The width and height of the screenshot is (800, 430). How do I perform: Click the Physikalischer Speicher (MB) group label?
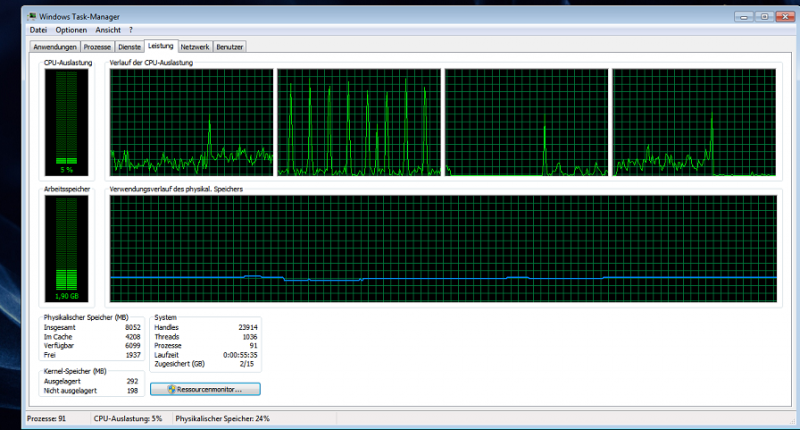pyautogui.click(x=86, y=317)
